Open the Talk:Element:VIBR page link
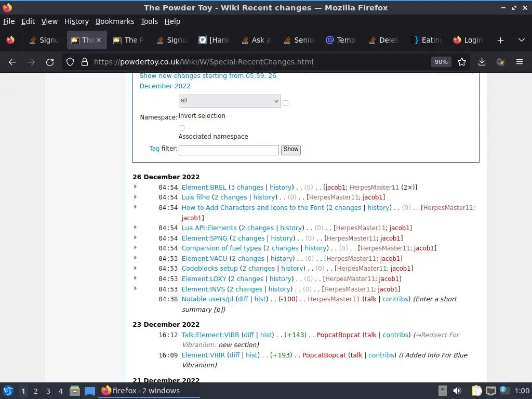 click(x=210, y=335)
